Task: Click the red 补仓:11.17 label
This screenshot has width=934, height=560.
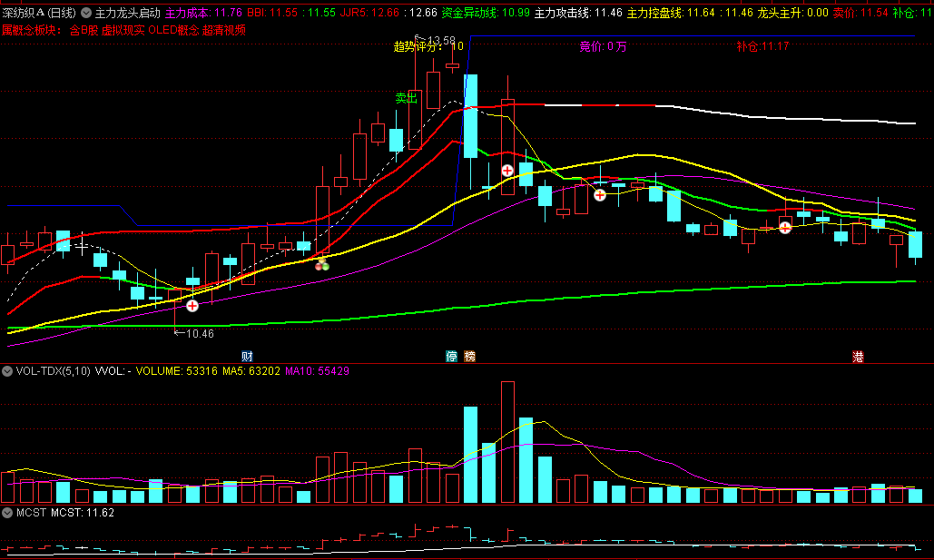Action: click(x=762, y=46)
